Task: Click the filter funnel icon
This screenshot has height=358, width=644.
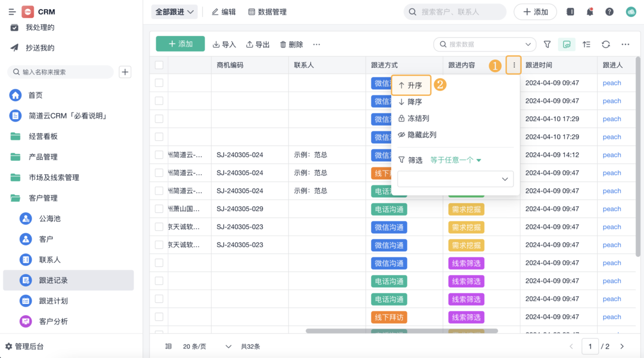Action: (547, 44)
